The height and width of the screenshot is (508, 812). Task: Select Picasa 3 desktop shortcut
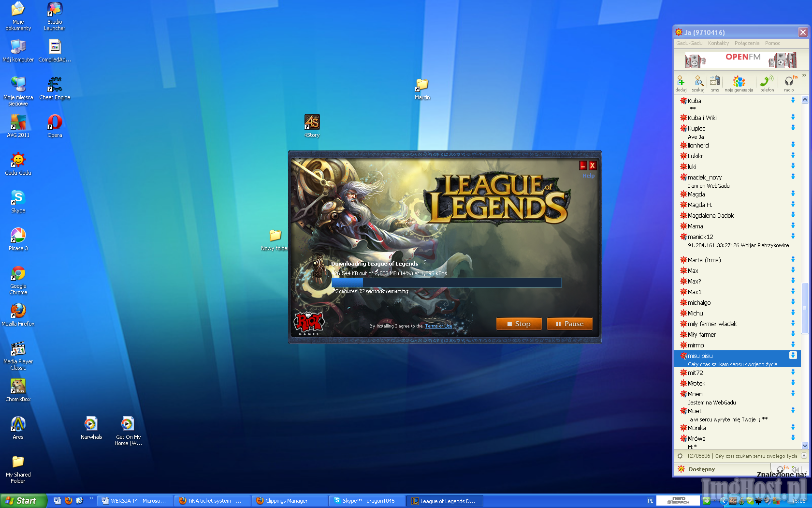18,239
